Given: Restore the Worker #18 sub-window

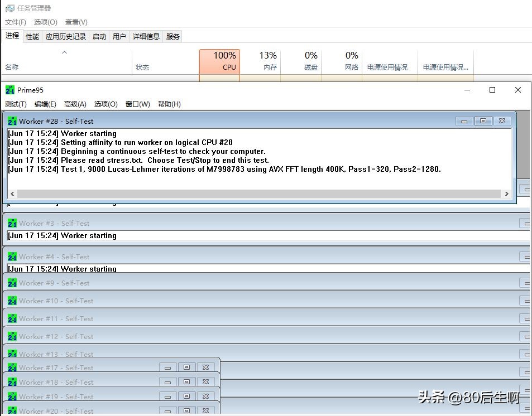Looking at the screenshot, I should [186, 382].
